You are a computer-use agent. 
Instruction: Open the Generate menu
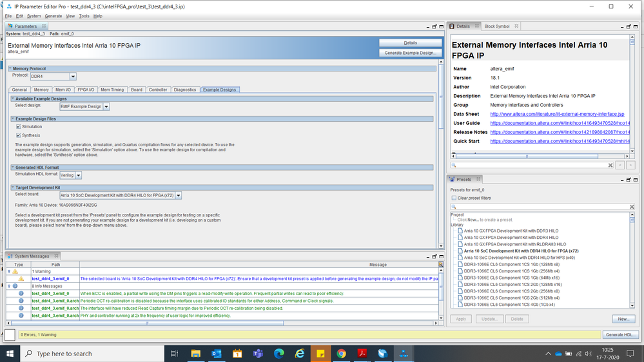53,16
